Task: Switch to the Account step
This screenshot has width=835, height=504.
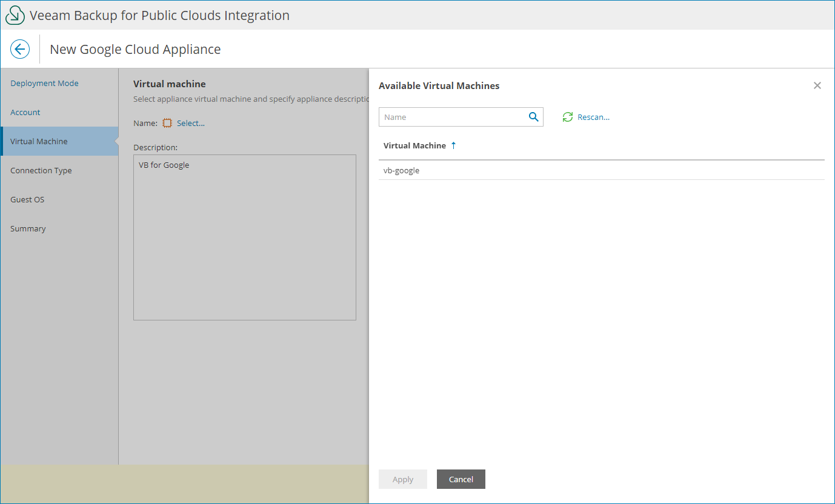Action: 25,112
